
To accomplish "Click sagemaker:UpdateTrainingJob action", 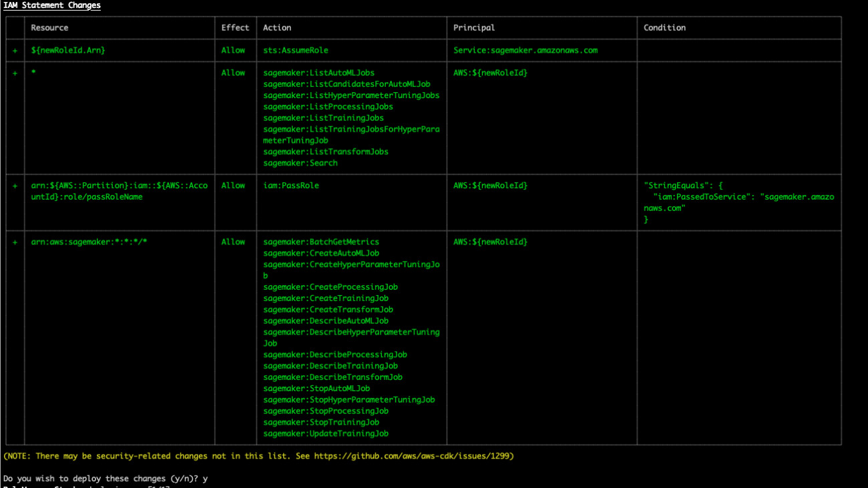I will tap(326, 434).
